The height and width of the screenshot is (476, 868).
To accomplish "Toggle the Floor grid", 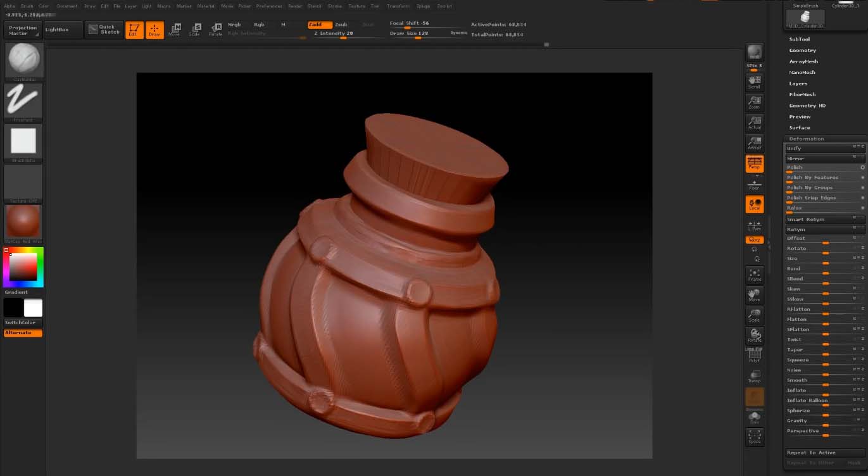I will click(754, 184).
